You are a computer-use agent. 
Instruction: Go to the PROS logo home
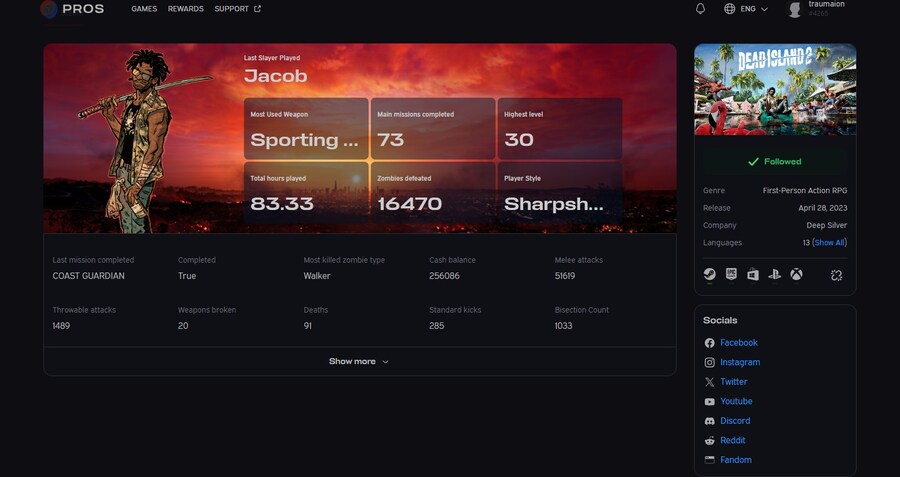72,9
